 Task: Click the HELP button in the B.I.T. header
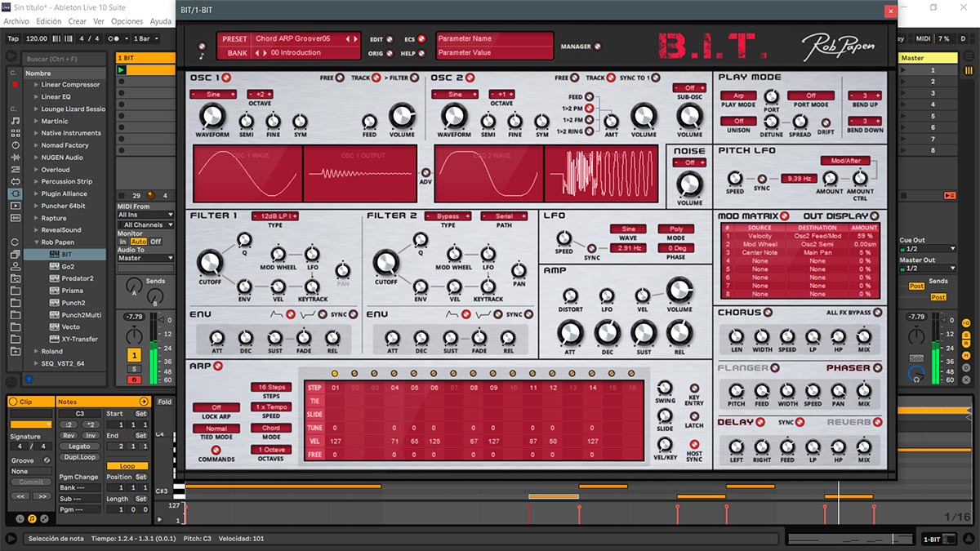(423, 54)
